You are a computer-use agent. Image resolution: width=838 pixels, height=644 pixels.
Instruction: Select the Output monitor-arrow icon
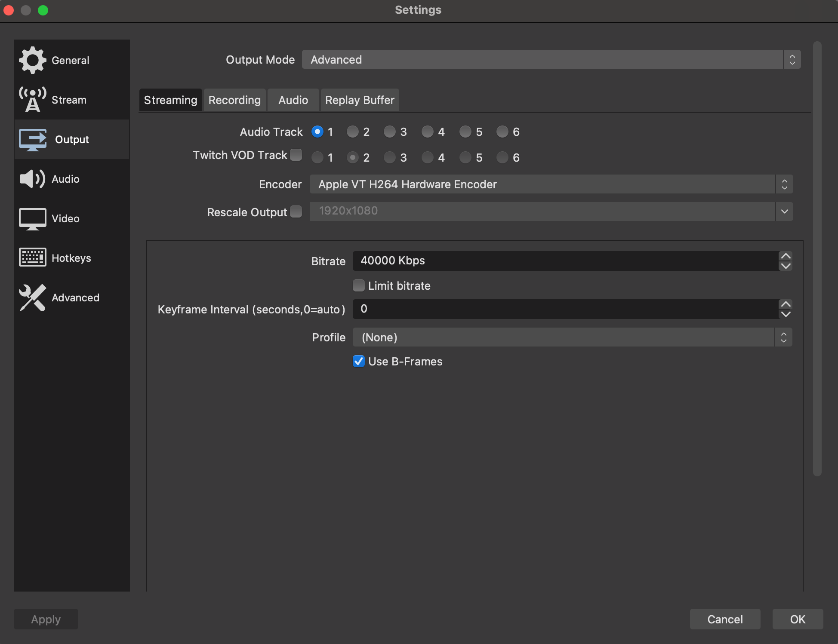click(33, 140)
